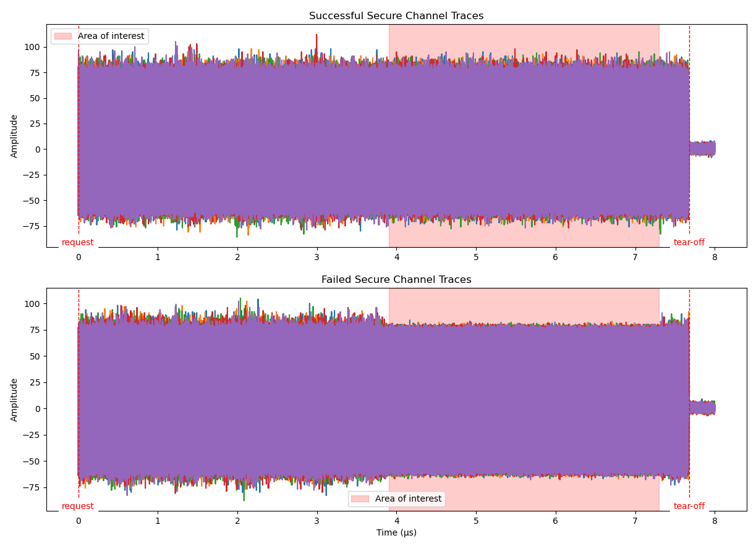Select the 'request' marker label in top plot
756x551 pixels.
78,243
